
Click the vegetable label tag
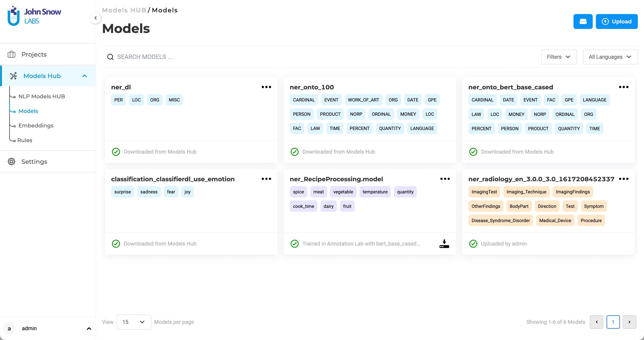343,192
